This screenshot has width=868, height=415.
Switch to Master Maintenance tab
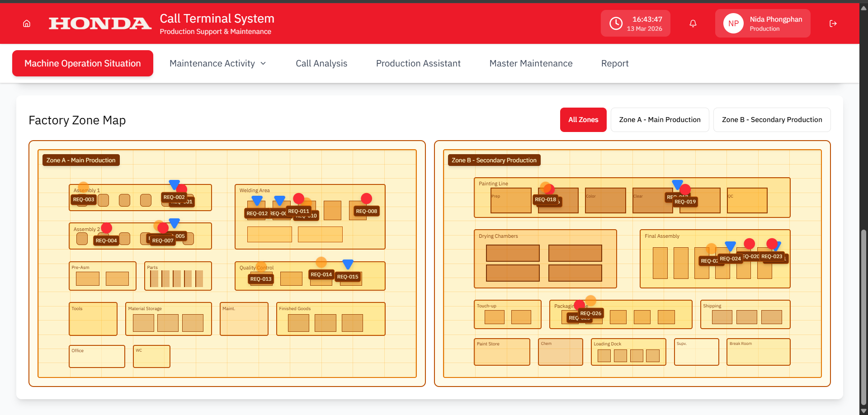click(x=531, y=64)
